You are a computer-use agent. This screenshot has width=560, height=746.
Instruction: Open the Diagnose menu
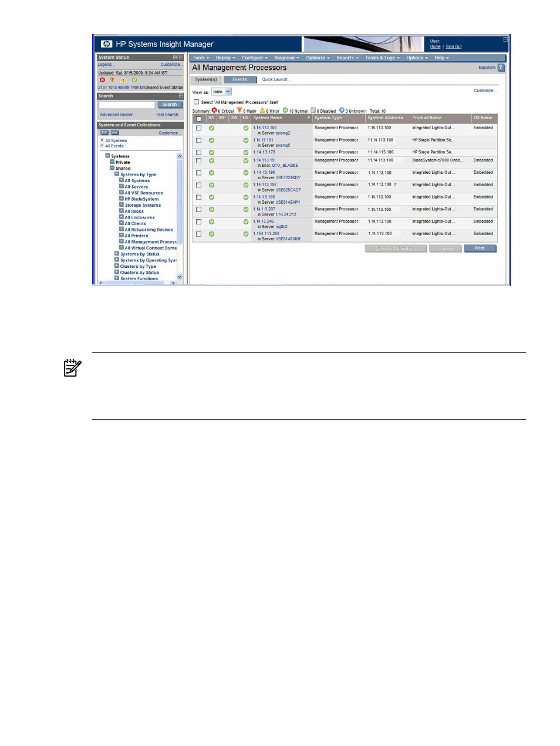(287, 58)
